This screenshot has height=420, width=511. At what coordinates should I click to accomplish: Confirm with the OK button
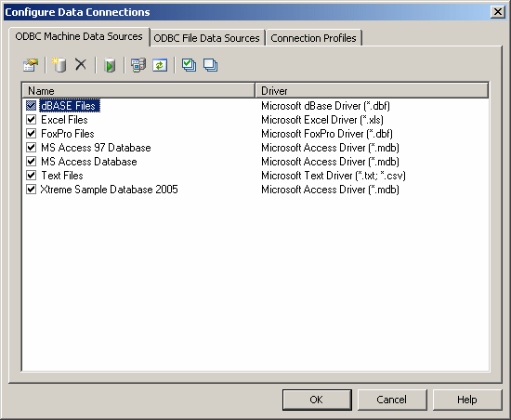(x=317, y=400)
